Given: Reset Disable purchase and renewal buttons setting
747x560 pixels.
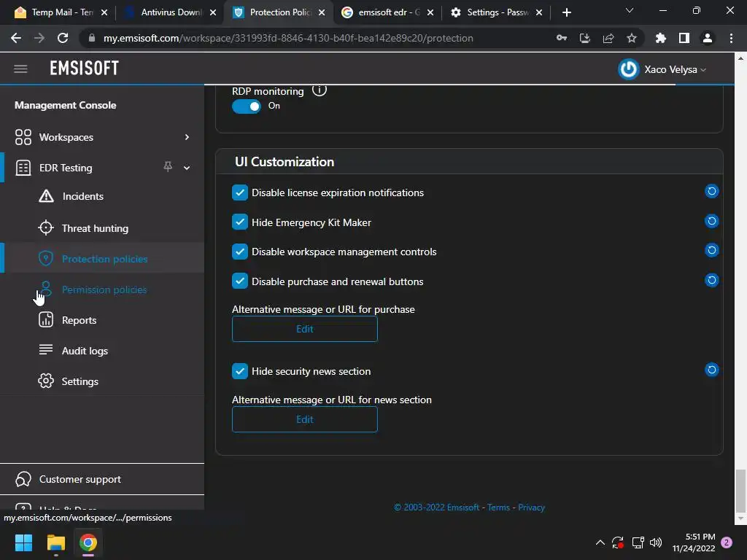Looking at the screenshot, I should pos(712,280).
